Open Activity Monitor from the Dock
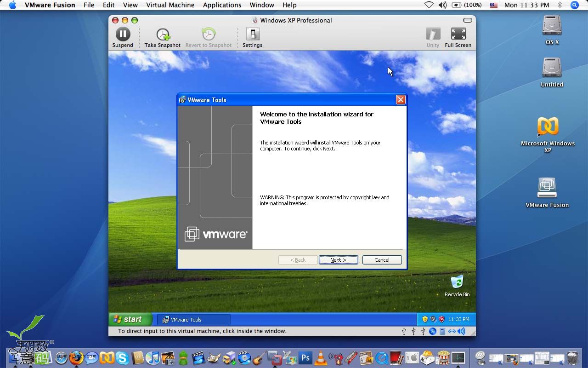Image resolution: width=588 pixels, height=368 pixels. coord(458,357)
